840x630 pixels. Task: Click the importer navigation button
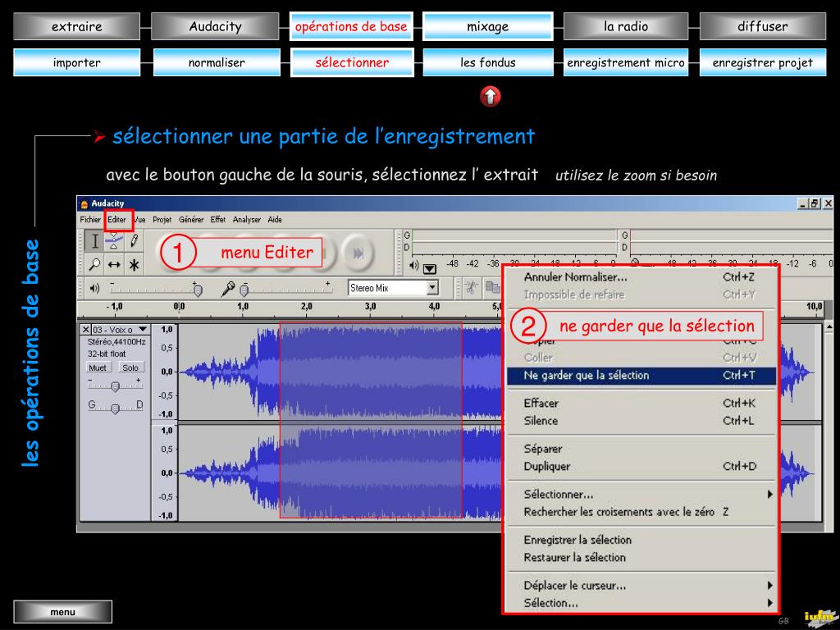(76, 62)
